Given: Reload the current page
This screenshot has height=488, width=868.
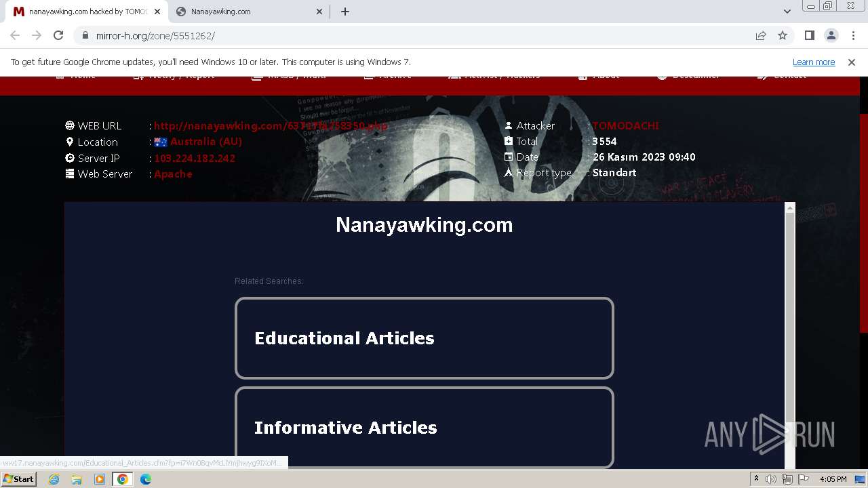Looking at the screenshot, I should point(58,35).
